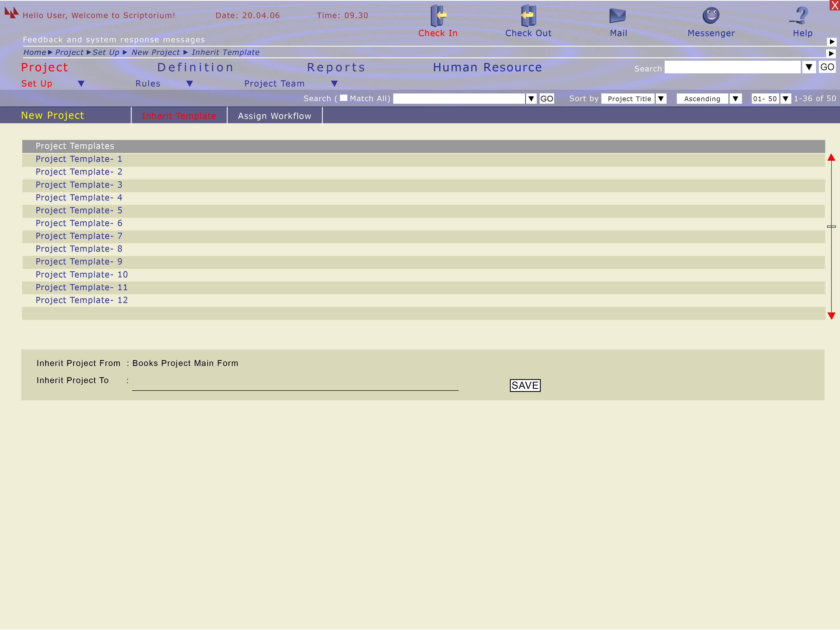Image resolution: width=840 pixels, height=630 pixels.
Task: Click the red scroll-down arrow for templates
Action: click(x=831, y=316)
